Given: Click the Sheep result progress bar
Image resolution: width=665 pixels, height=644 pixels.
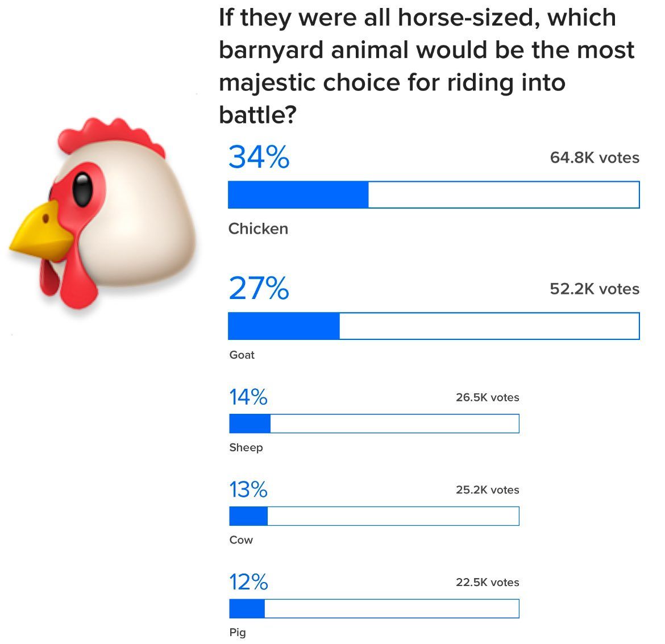Looking at the screenshot, I should click(x=374, y=423).
